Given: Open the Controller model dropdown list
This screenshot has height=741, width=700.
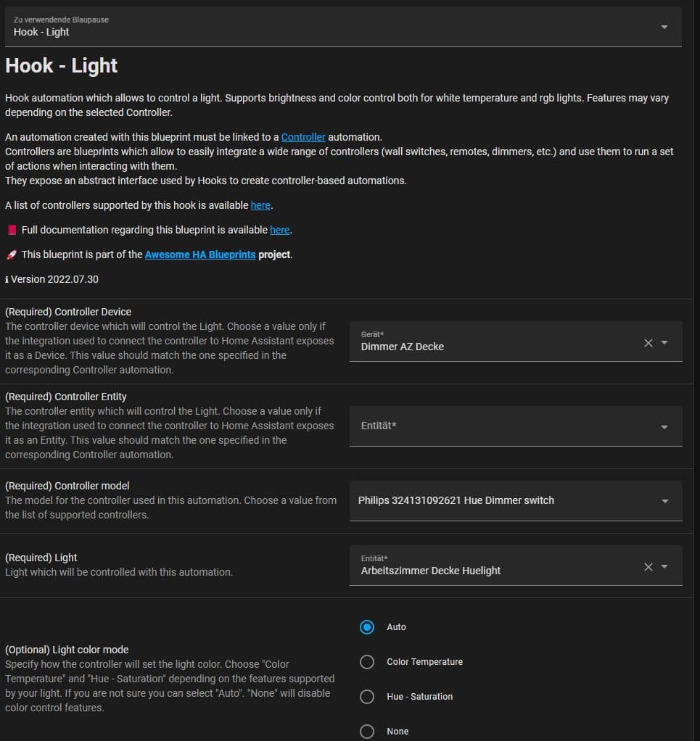Looking at the screenshot, I should [x=664, y=501].
